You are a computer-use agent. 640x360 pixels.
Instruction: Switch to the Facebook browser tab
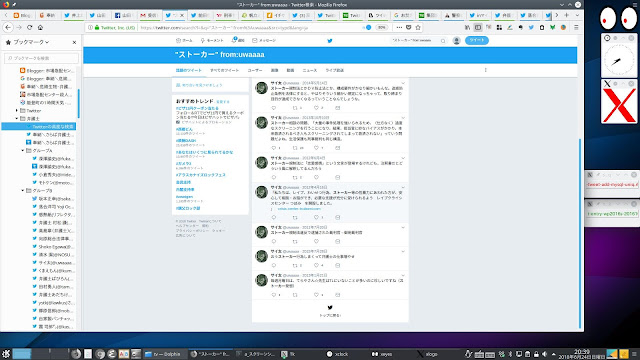tap(123, 16)
